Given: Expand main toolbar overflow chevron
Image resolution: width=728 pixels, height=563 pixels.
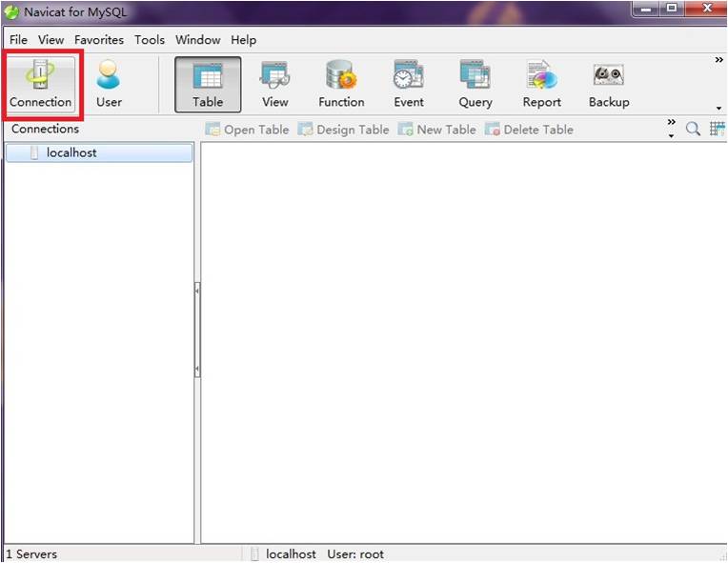Looking at the screenshot, I should tap(718, 61).
